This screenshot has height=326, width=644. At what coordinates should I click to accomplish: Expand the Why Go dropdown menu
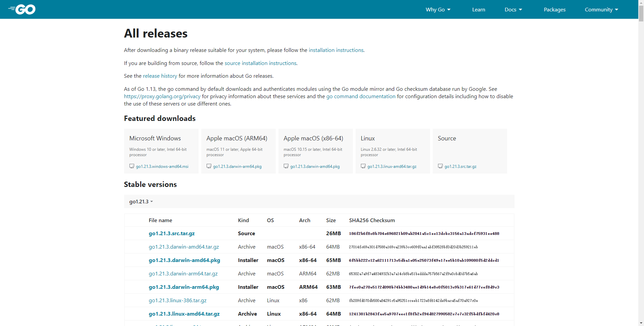coord(438,9)
